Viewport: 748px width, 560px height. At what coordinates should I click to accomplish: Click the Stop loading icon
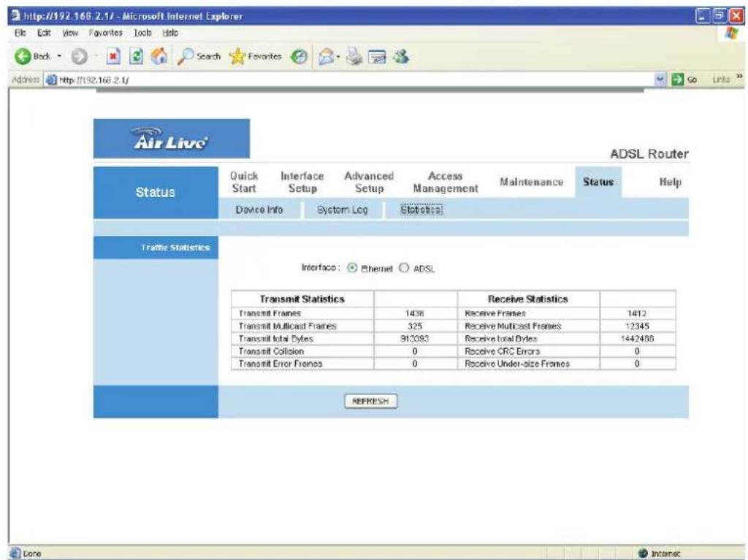(112, 56)
